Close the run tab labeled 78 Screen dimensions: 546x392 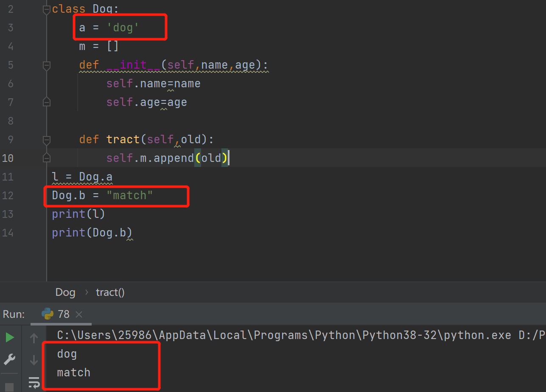click(78, 314)
